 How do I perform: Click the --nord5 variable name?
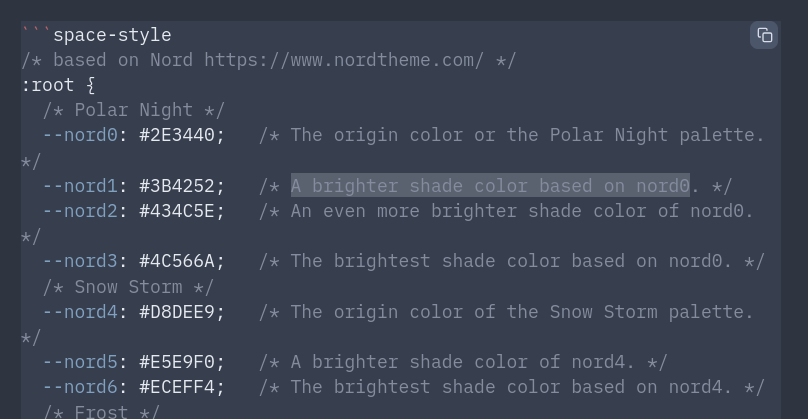[x=80, y=362]
